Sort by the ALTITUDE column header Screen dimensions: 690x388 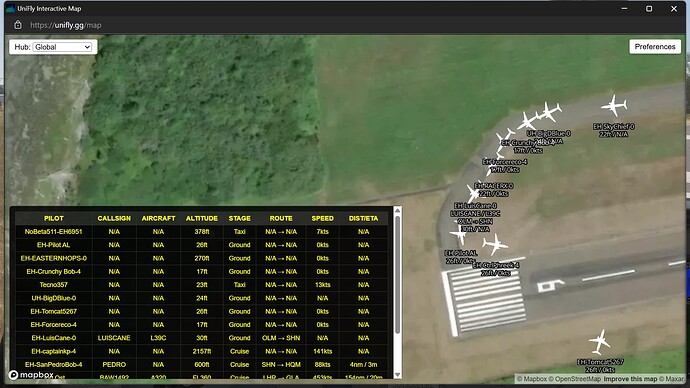click(202, 218)
